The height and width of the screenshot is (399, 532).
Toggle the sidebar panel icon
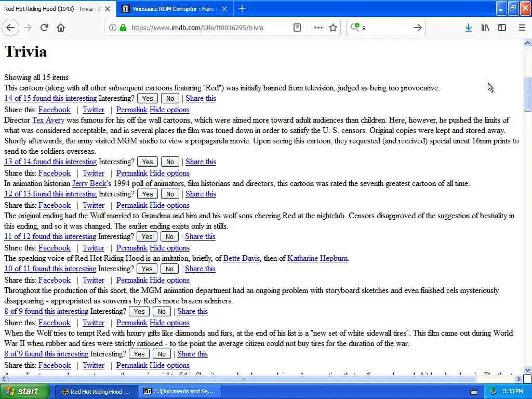pyautogui.click(x=502, y=28)
